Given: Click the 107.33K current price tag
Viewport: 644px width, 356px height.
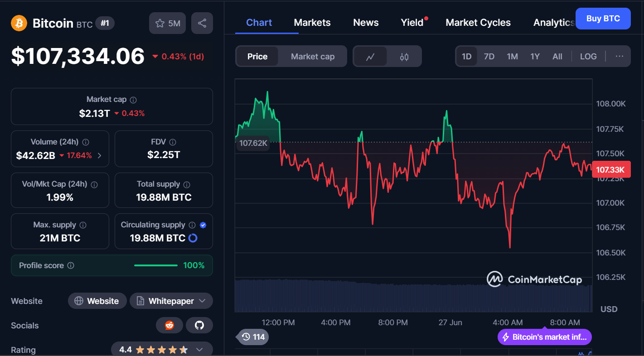Looking at the screenshot, I should point(611,170).
